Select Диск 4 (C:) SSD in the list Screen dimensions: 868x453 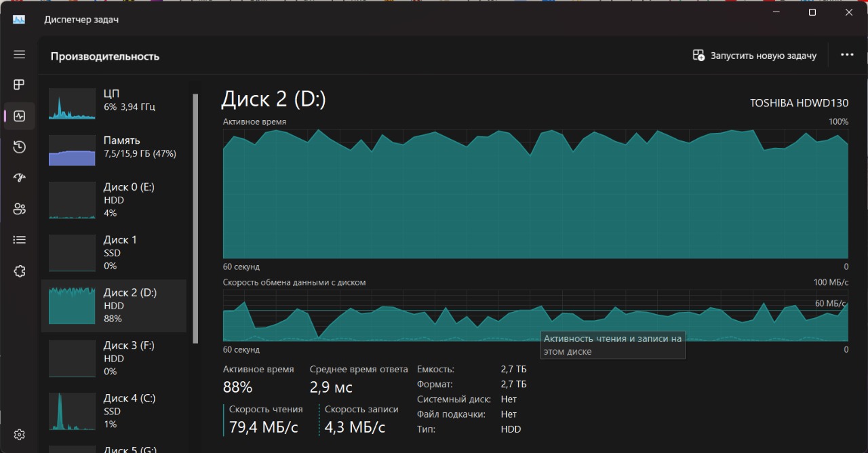114,411
